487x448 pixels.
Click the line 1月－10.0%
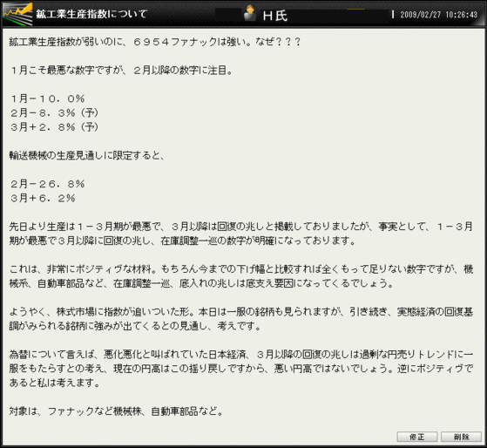pos(48,98)
